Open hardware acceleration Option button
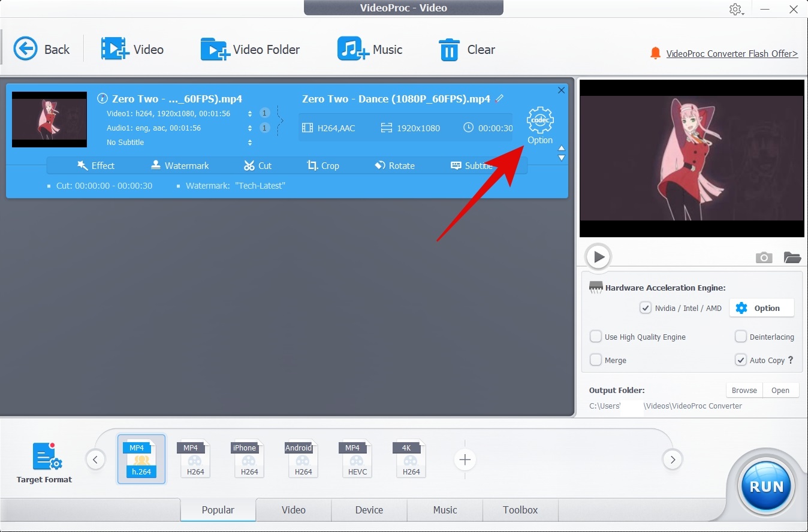This screenshot has height=532, width=808. click(761, 308)
